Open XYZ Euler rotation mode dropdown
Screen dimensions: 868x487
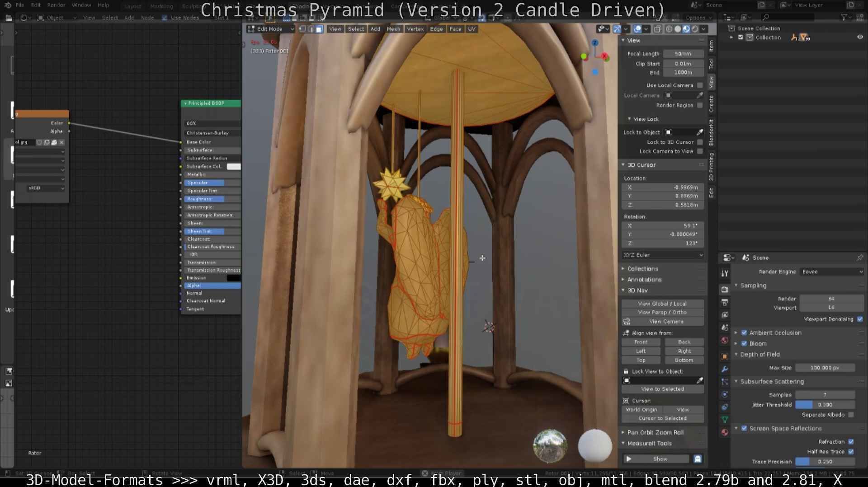click(x=663, y=255)
